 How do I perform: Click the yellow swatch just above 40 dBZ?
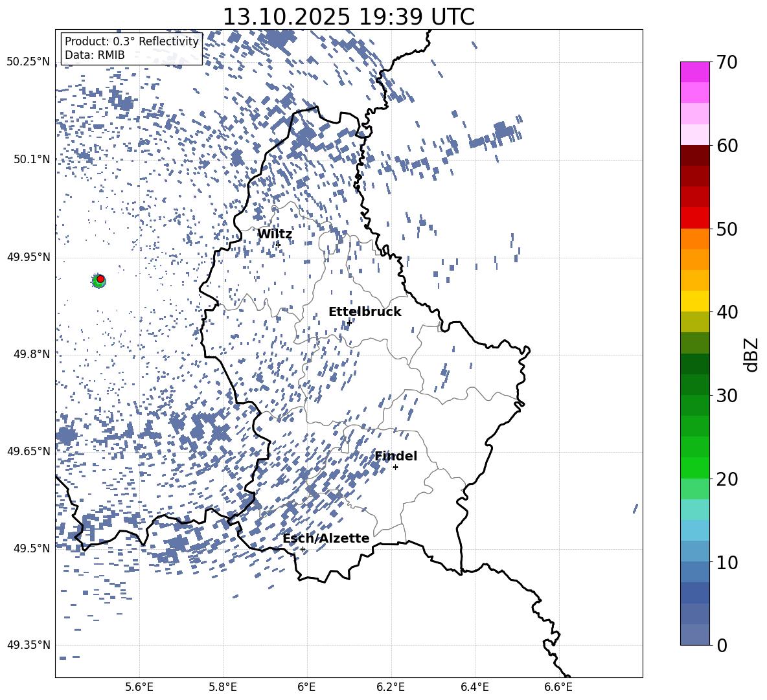pos(695,301)
